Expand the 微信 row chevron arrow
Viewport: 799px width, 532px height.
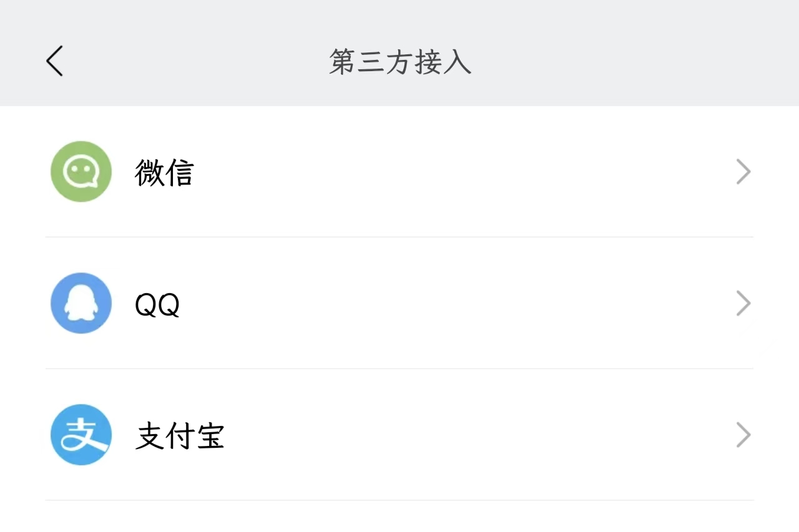coord(743,172)
